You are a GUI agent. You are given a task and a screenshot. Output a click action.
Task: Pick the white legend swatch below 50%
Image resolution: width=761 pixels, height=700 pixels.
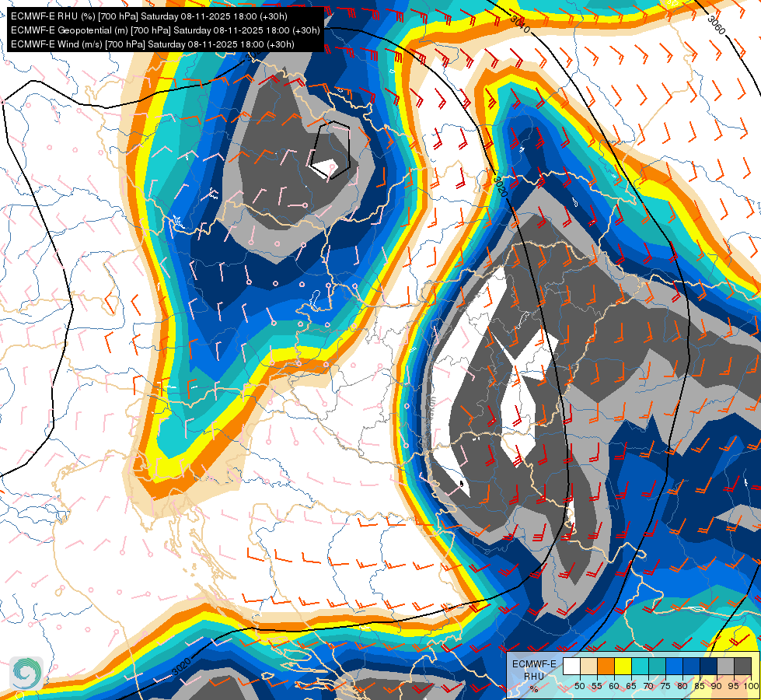pyautogui.click(x=571, y=666)
